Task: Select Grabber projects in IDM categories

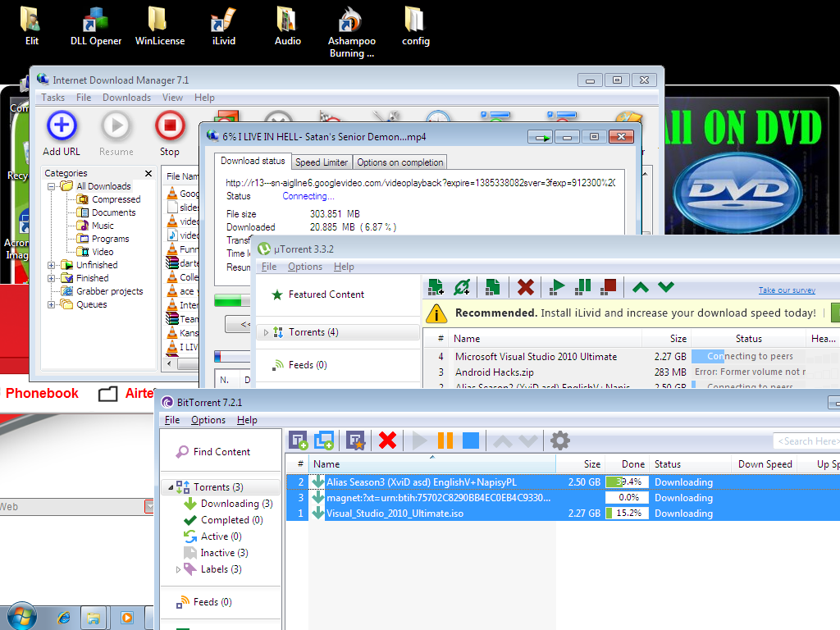Action: [109, 291]
